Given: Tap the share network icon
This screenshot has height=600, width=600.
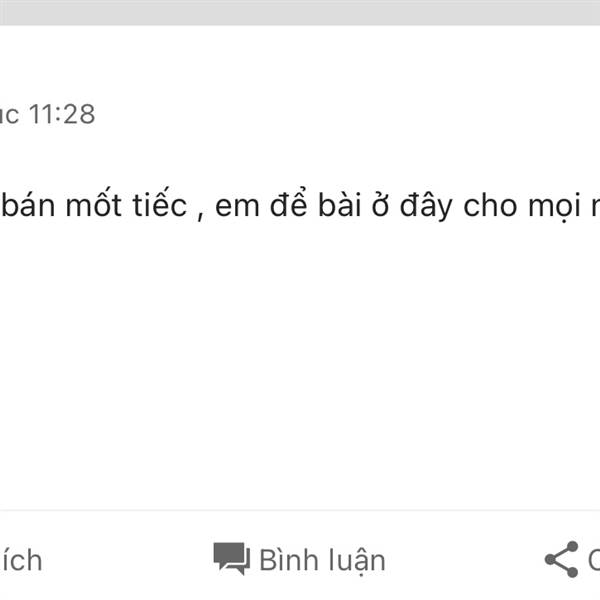Looking at the screenshot, I should click(561, 559).
